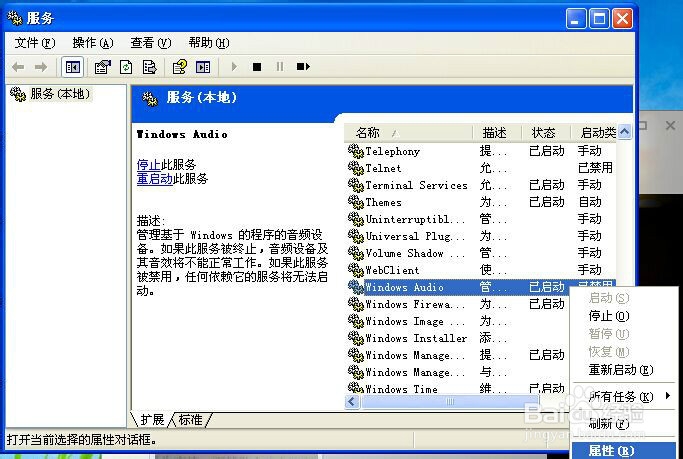This screenshot has width=683, height=459.
Task: Click the horizontal scrollbar left arrow
Action: pyautogui.click(x=352, y=401)
